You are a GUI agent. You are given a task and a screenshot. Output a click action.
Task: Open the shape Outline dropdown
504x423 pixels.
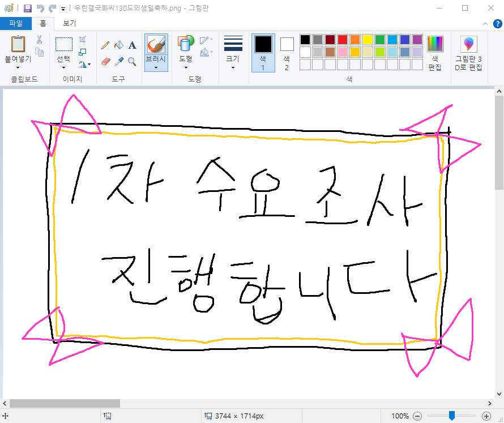click(x=206, y=40)
